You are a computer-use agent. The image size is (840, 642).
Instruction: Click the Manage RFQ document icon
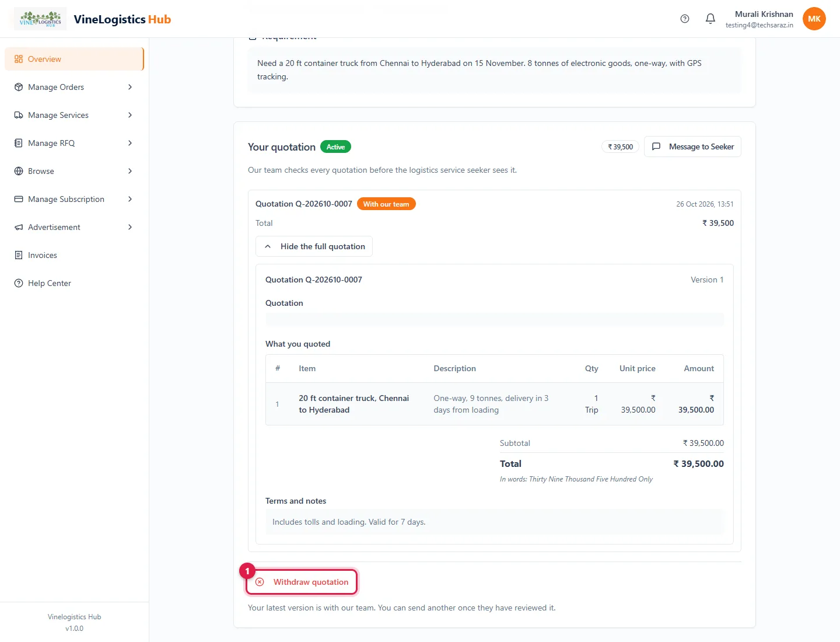[x=19, y=143]
